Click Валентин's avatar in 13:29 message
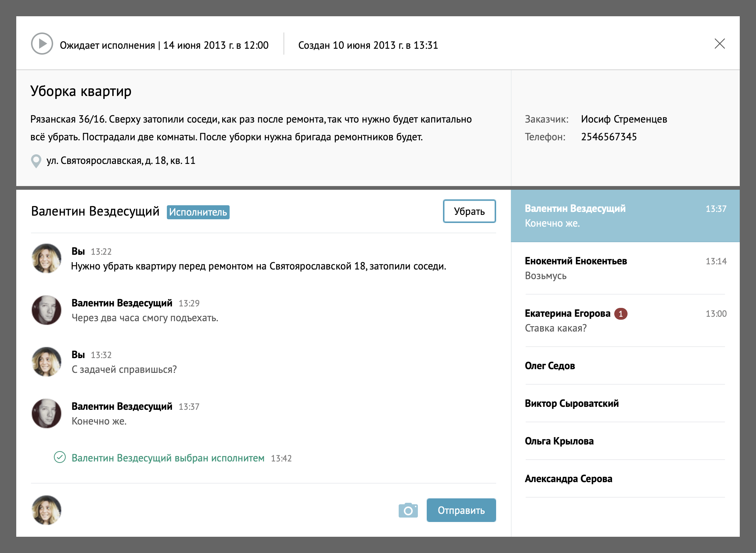This screenshot has width=756, height=553. point(47,310)
